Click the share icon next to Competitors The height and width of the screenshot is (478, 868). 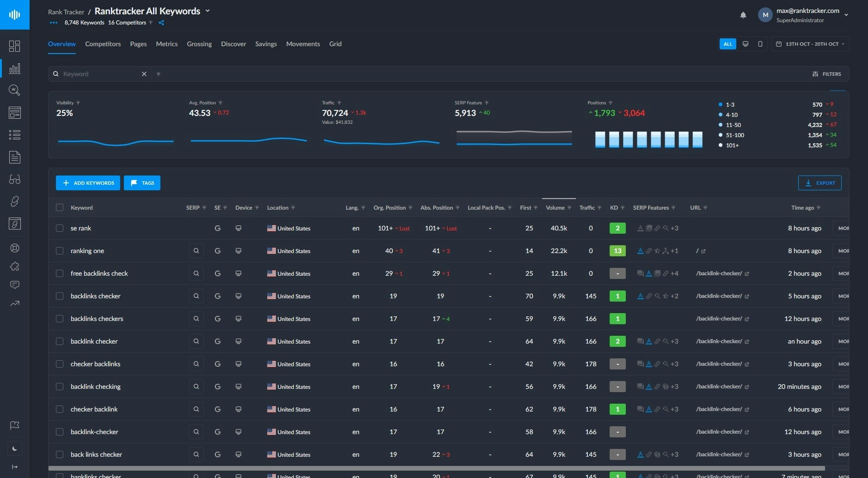(161, 23)
